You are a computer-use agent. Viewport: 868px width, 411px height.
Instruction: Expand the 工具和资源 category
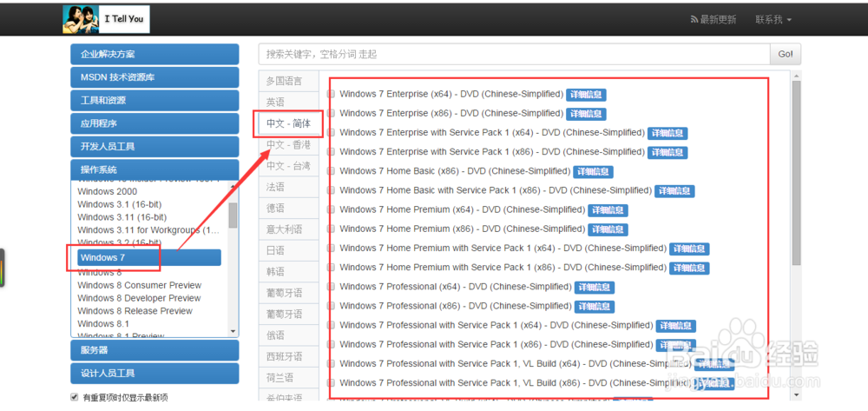pyautogui.click(x=155, y=101)
